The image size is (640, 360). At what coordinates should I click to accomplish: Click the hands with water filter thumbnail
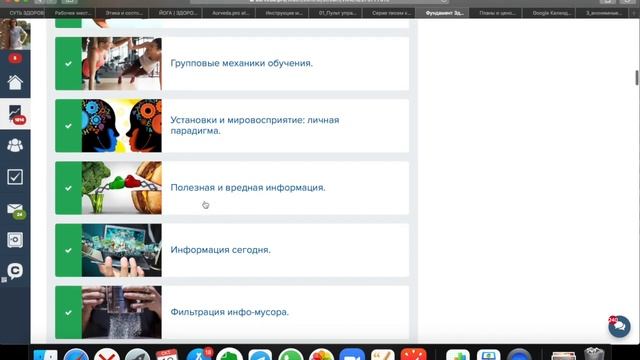click(122, 312)
